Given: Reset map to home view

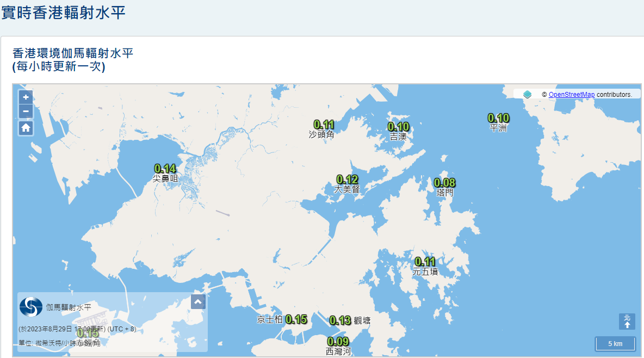Looking at the screenshot, I should [26, 128].
